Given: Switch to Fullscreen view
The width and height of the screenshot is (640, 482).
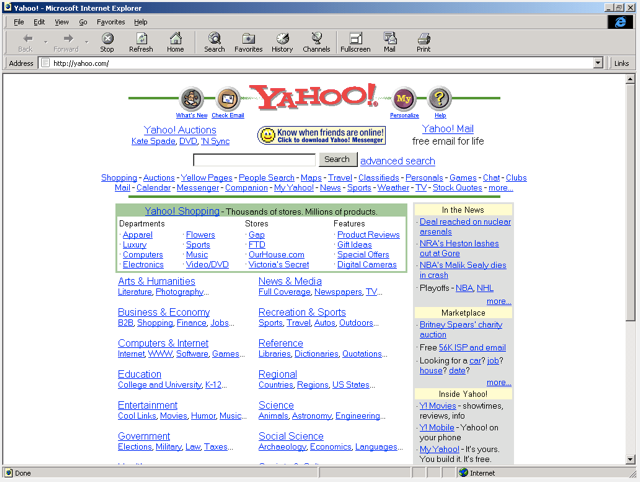Looking at the screenshot, I should pos(355,41).
